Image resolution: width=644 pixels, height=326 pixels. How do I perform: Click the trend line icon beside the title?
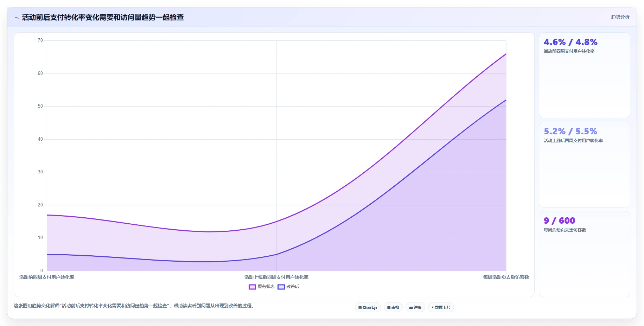pos(17,18)
